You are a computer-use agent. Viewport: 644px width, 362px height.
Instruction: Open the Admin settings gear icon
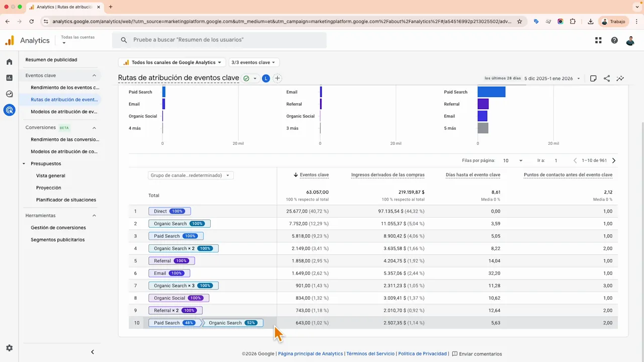[x=9, y=348]
